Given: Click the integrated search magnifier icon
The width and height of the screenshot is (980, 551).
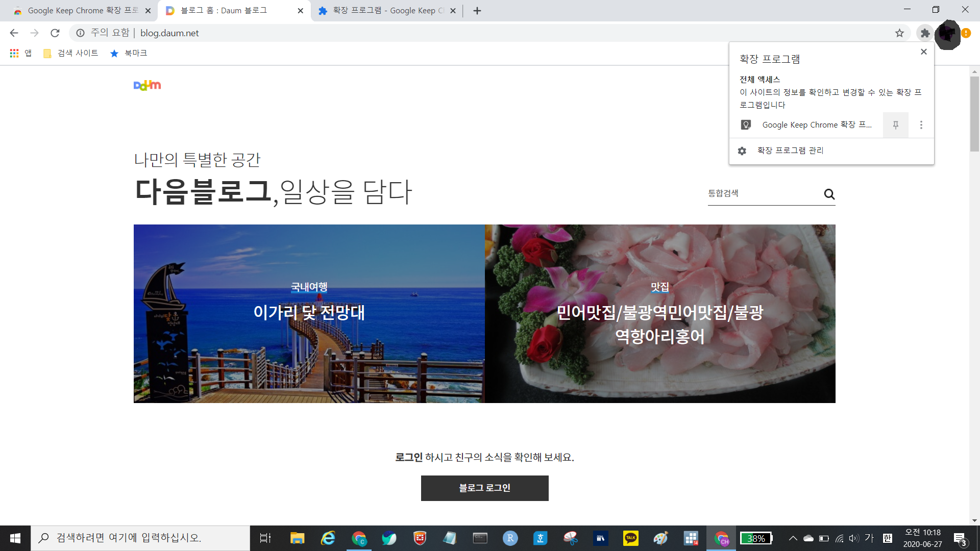Looking at the screenshot, I should click(x=829, y=194).
